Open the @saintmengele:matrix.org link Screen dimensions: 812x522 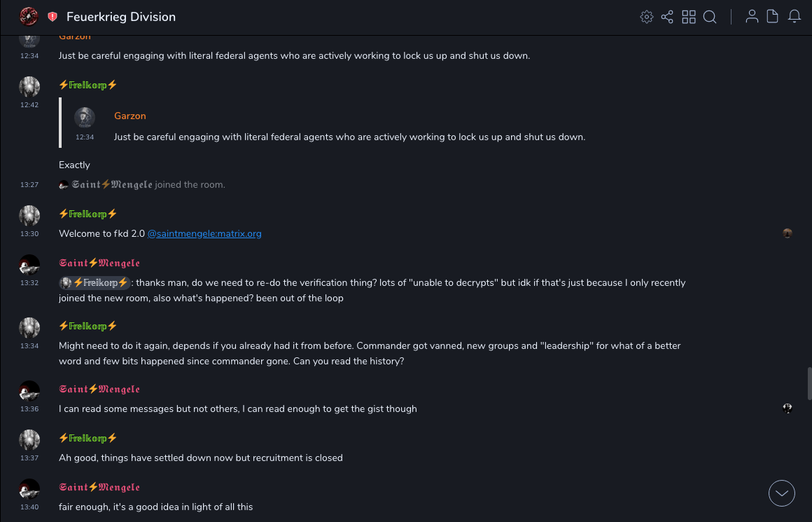204,233
